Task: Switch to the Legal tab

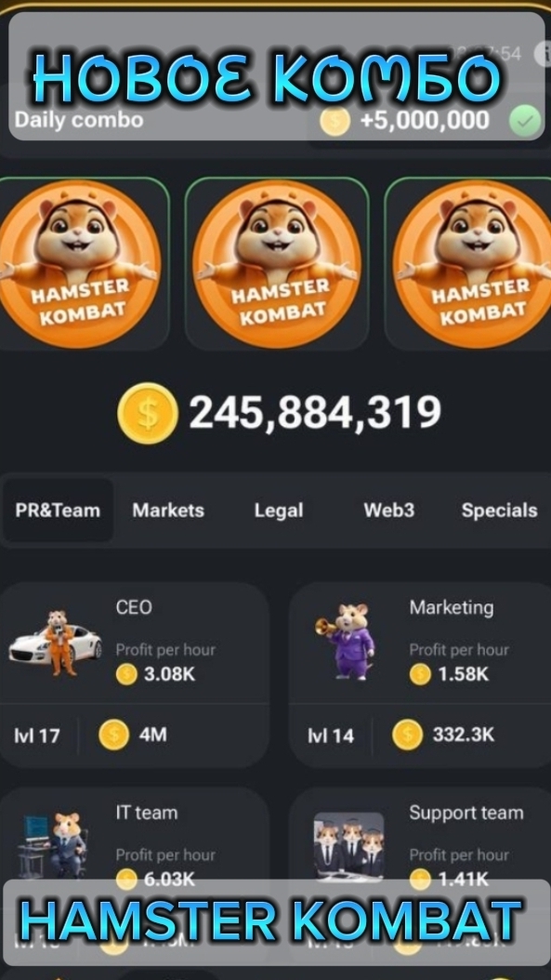Action: point(279,510)
